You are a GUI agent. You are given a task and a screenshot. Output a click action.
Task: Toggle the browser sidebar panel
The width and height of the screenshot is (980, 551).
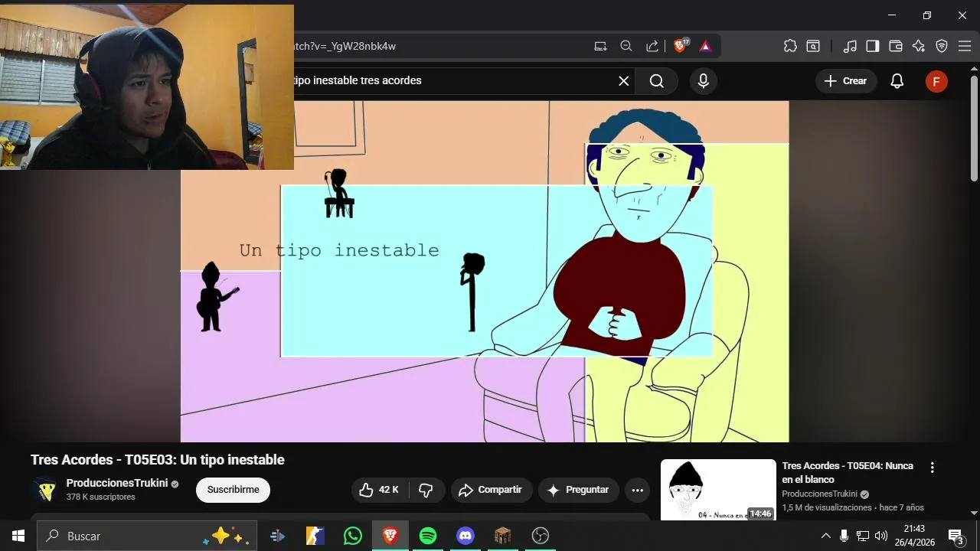(x=873, y=46)
